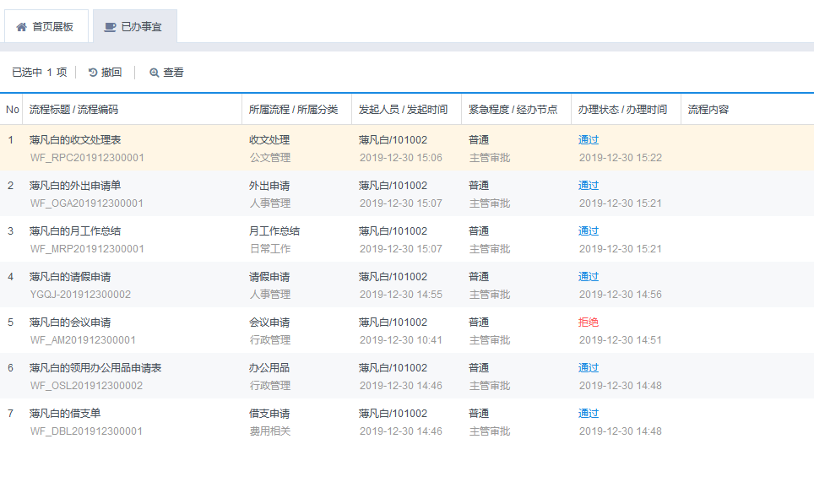Click the 流程内容 column header
814x504 pixels.
[x=708, y=110]
